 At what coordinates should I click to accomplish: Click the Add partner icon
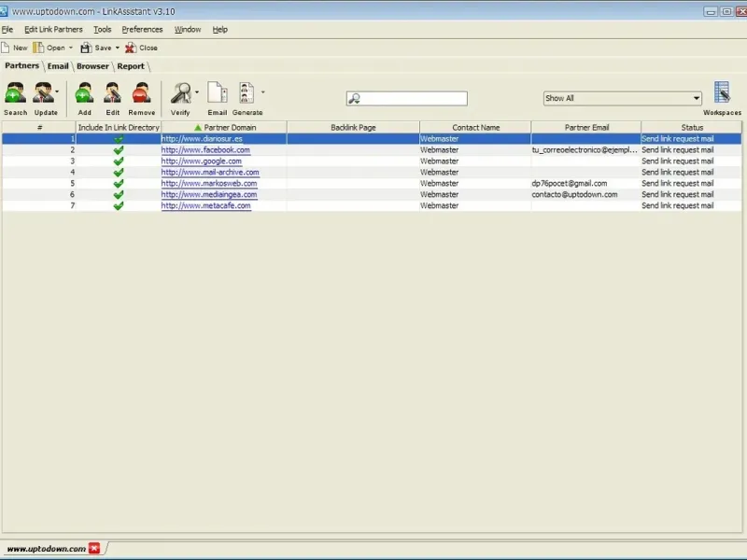tap(84, 94)
